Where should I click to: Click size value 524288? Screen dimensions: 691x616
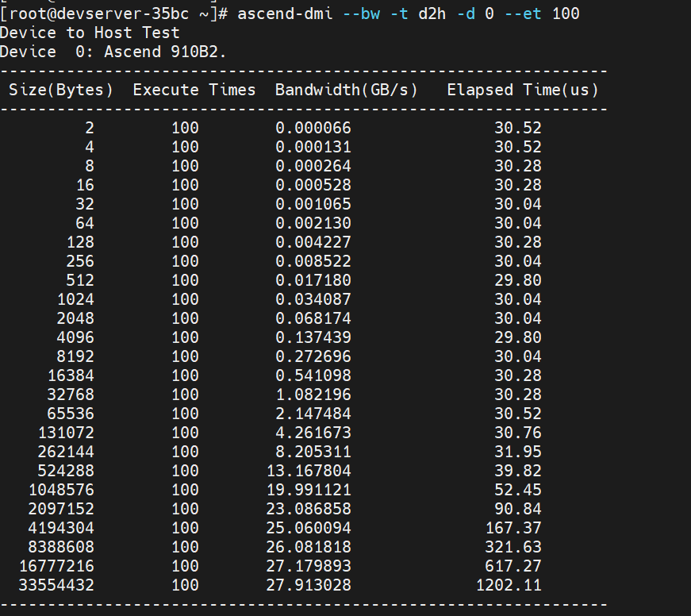tap(66, 471)
